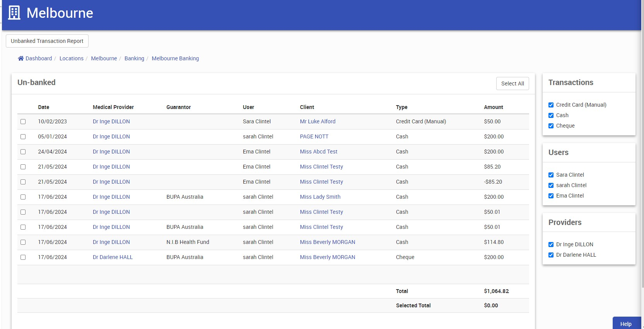The height and width of the screenshot is (329, 644).
Task: Uncheck Credit Card (Manual) transaction filter
Action: coord(551,105)
